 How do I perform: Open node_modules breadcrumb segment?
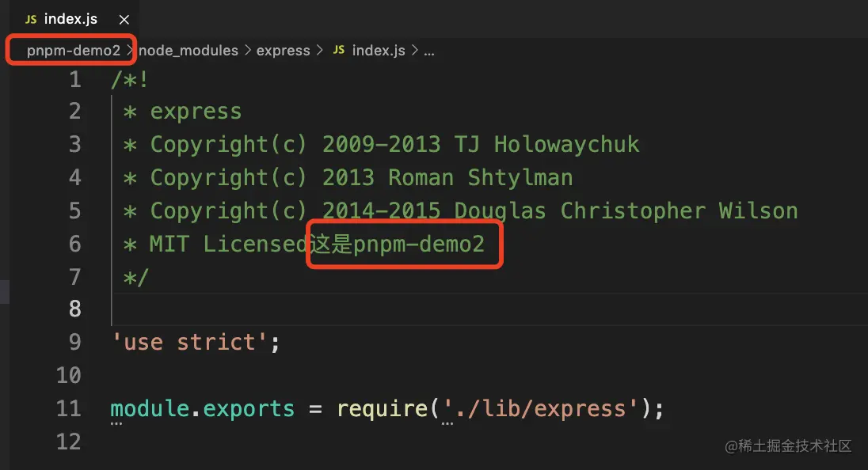click(188, 51)
